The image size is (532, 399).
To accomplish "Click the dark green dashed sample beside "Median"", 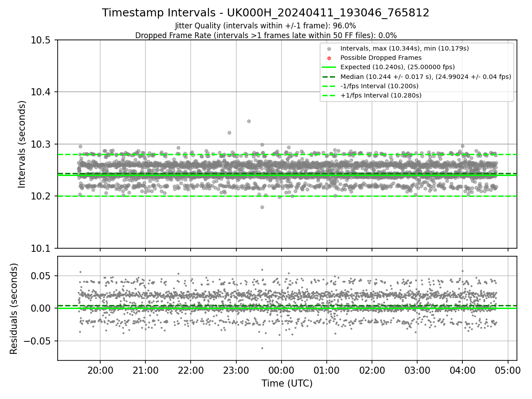I will 329,77.
